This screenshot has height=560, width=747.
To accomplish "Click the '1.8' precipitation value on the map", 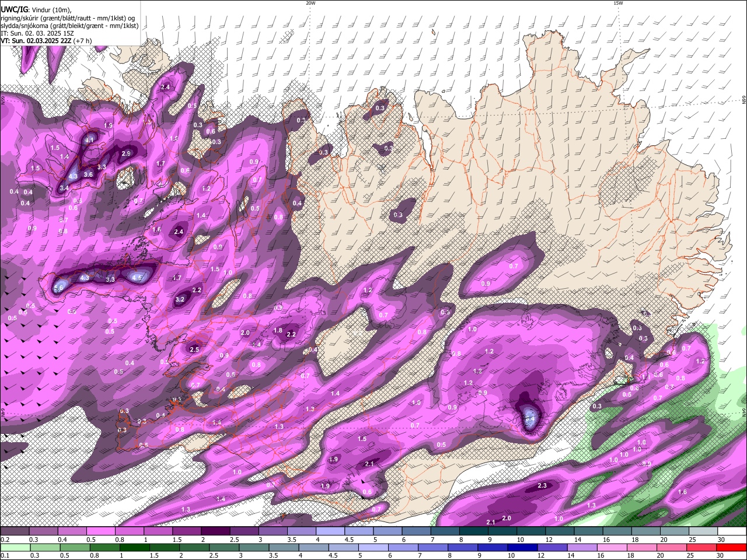I will pos(278,331).
